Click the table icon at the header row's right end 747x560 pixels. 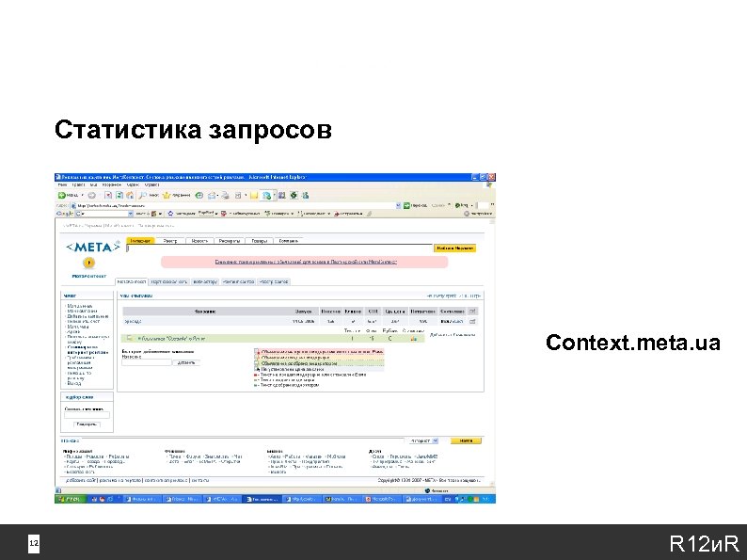tap(472, 311)
